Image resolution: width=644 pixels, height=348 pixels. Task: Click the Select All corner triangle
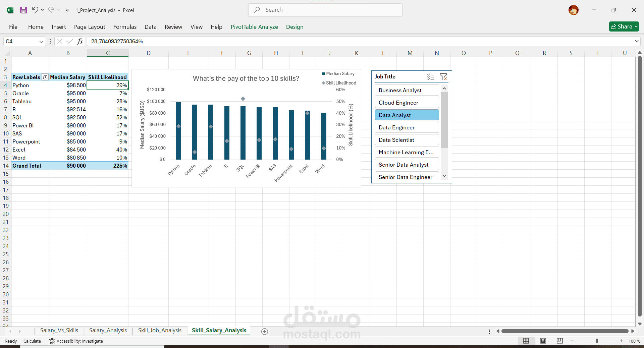(x=7, y=53)
